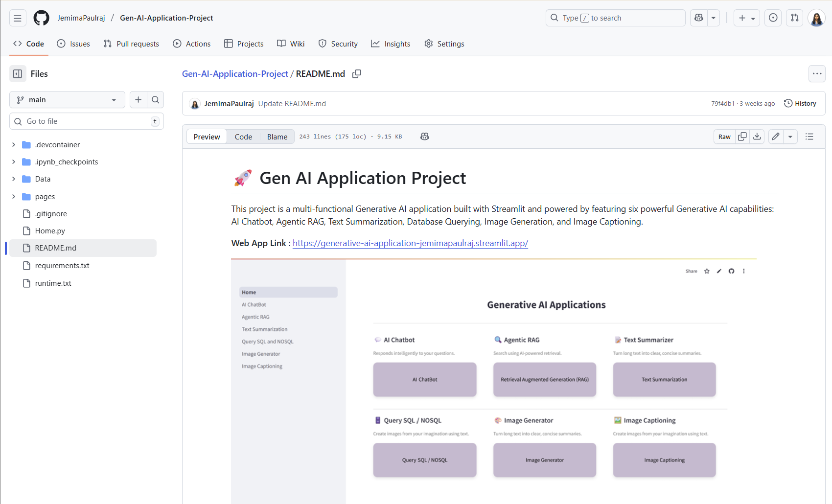This screenshot has width=832, height=504.
Task: Download raw file icon
Action: click(x=757, y=137)
